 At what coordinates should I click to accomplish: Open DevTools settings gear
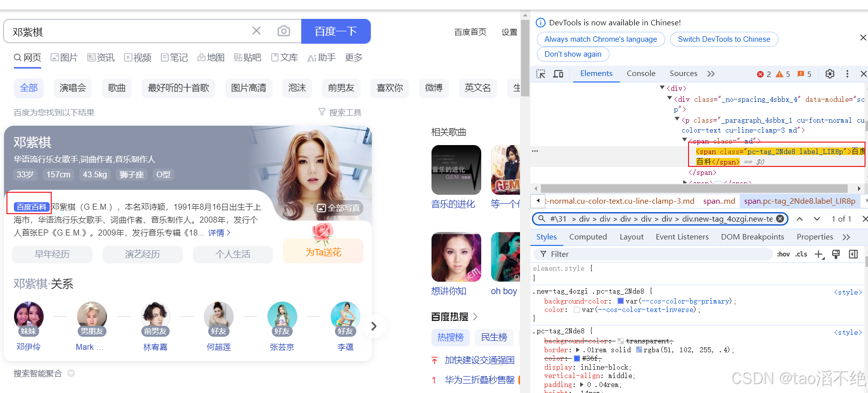pyautogui.click(x=830, y=74)
